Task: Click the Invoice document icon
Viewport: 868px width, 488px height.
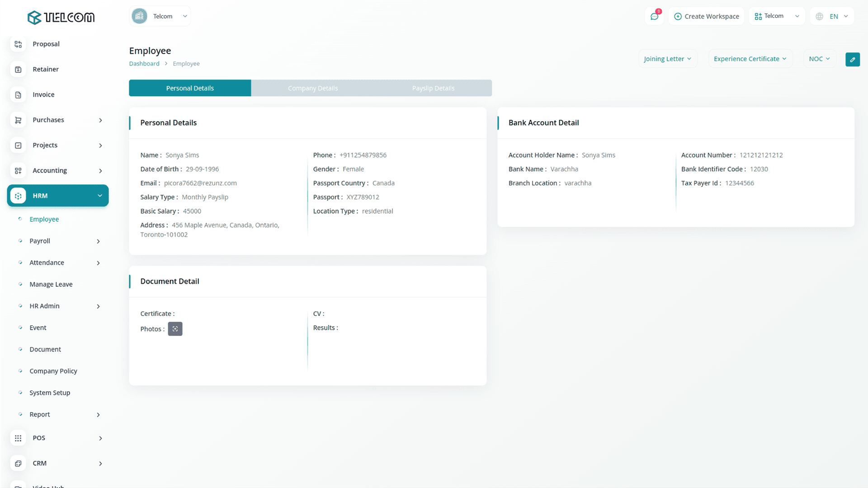Action: click(18, 95)
